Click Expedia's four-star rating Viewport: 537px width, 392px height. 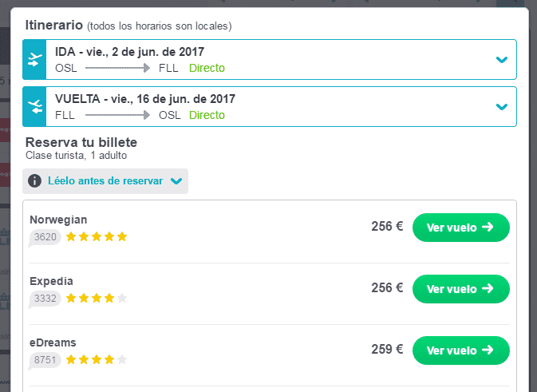point(97,298)
